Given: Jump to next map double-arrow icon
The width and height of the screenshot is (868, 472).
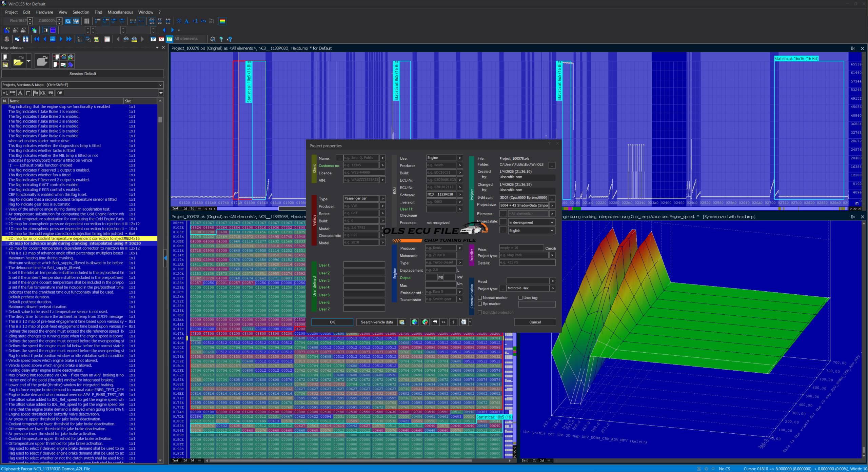Looking at the screenshot, I should point(69,39).
